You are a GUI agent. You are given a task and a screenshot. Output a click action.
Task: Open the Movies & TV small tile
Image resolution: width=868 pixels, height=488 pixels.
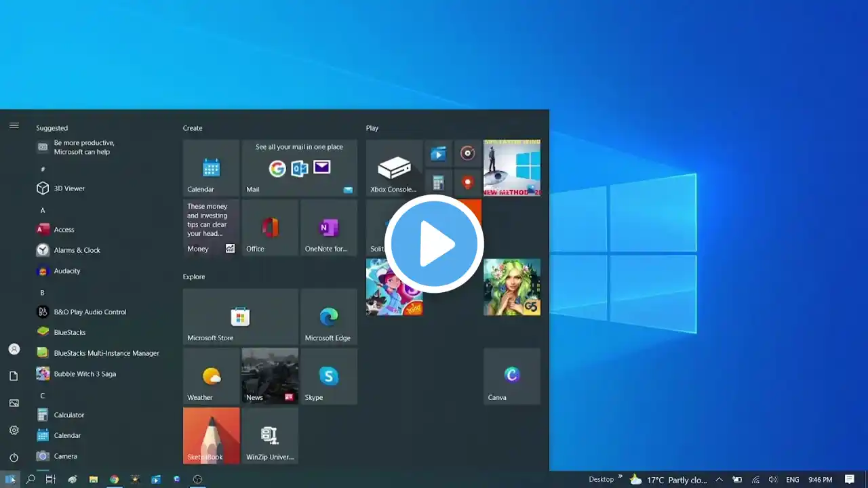pos(438,153)
